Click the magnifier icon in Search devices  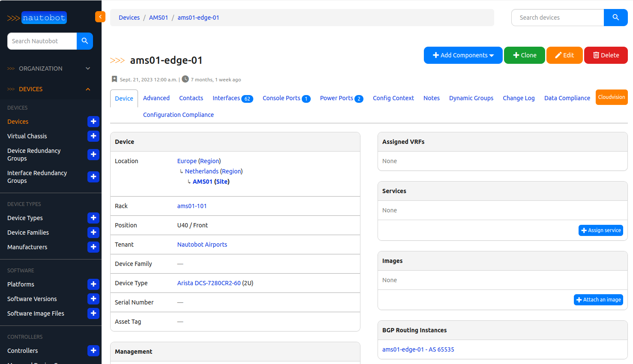point(615,18)
